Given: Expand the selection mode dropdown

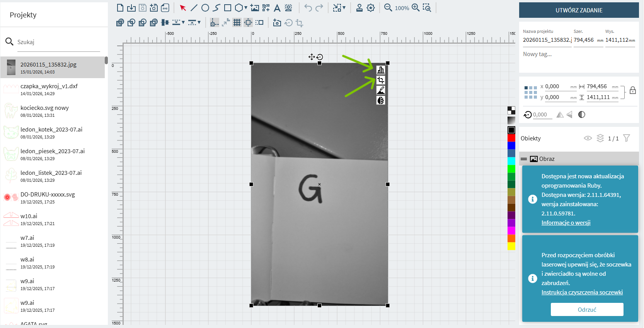Looking at the screenshot, I should [x=344, y=8].
